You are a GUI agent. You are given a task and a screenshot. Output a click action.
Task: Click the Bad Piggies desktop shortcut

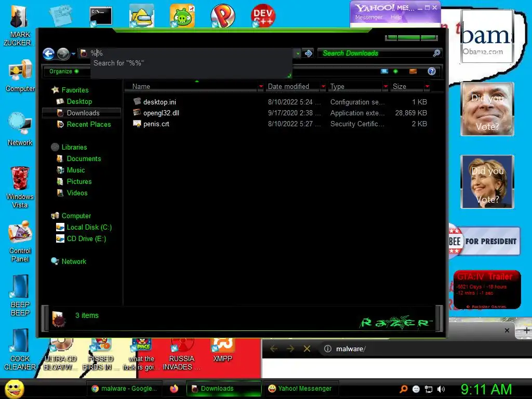(x=182, y=16)
